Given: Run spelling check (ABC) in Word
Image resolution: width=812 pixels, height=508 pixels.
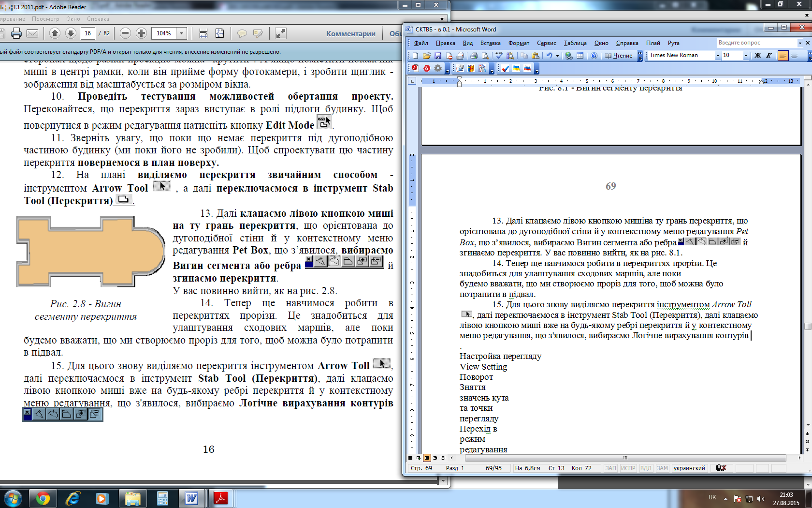Looking at the screenshot, I should pyautogui.click(x=499, y=56).
